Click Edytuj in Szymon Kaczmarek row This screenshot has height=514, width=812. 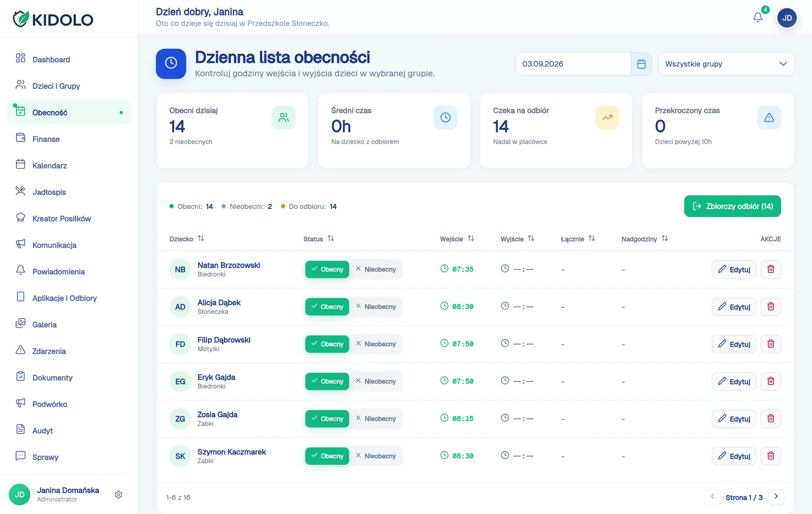734,456
